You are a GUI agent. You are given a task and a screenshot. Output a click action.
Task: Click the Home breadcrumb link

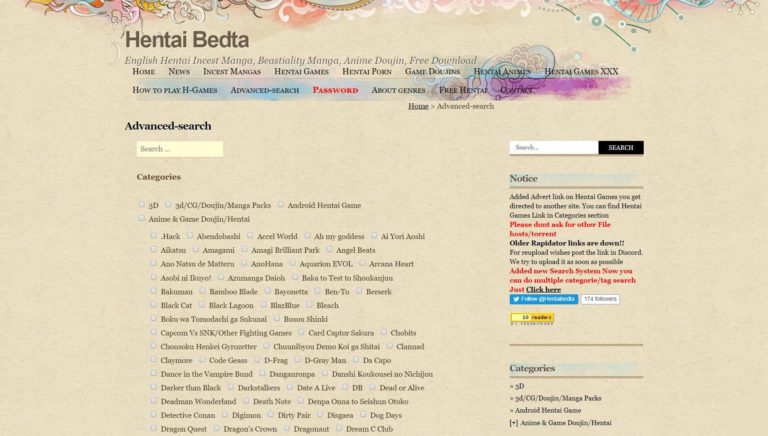pos(418,106)
